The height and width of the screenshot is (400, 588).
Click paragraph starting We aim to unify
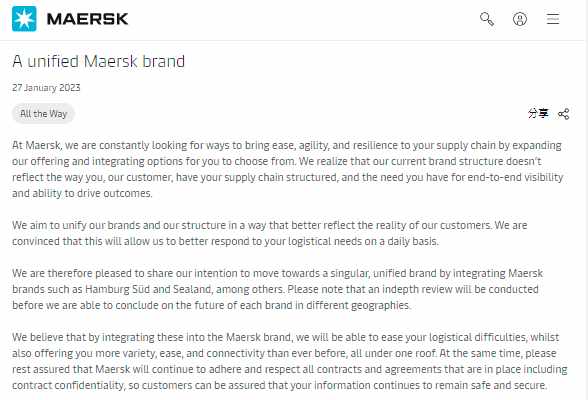coord(270,233)
